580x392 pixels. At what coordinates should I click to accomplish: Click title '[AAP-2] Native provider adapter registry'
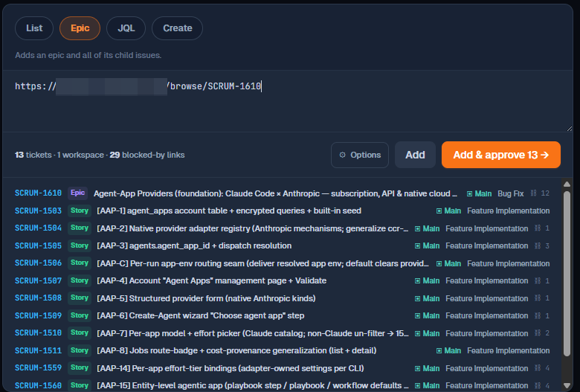click(253, 228)
